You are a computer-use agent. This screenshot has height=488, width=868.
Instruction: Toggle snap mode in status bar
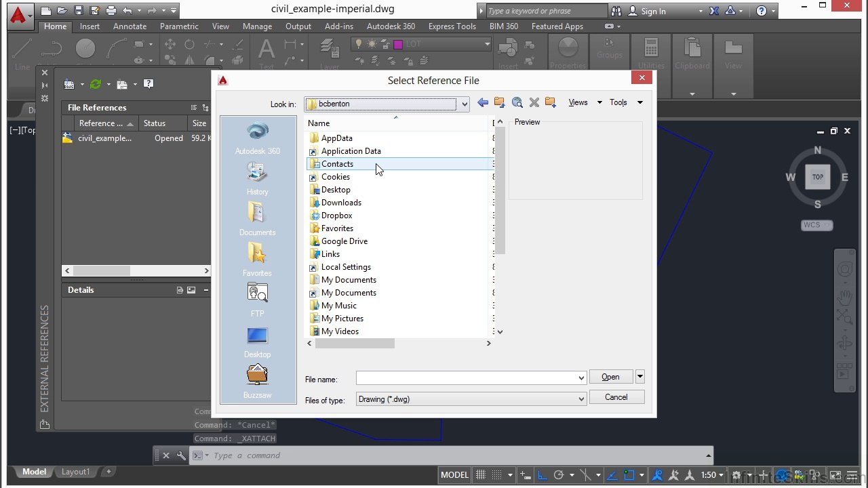497,475
